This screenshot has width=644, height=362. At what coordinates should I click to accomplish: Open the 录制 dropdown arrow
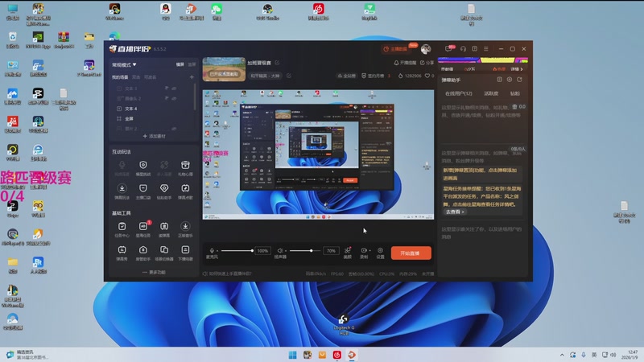pos(369,250)
